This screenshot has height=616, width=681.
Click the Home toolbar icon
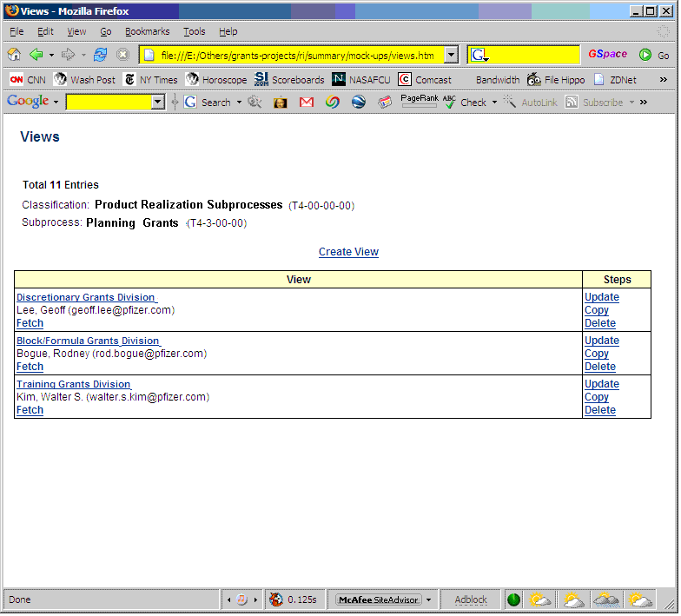[14, 55]
